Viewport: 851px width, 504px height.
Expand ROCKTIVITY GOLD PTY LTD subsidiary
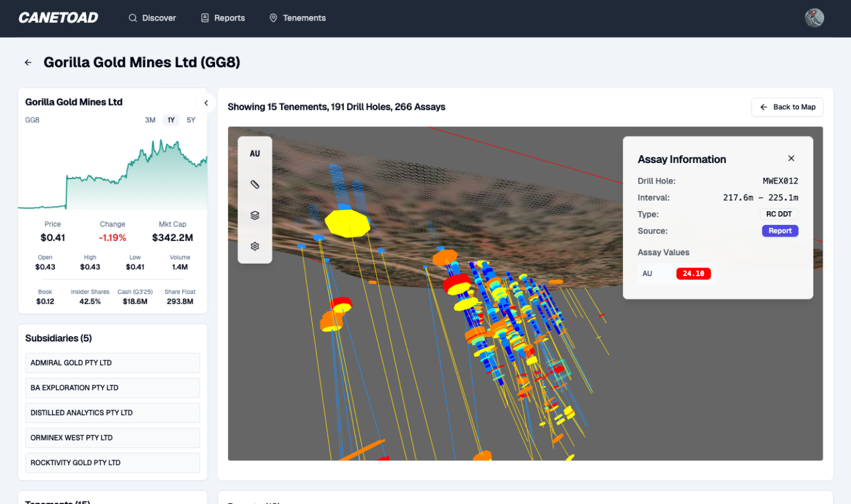112,463
